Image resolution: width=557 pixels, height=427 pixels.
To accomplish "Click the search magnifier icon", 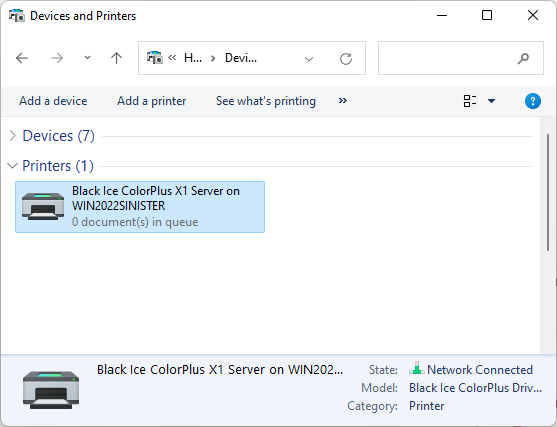I will coord(523,58).
